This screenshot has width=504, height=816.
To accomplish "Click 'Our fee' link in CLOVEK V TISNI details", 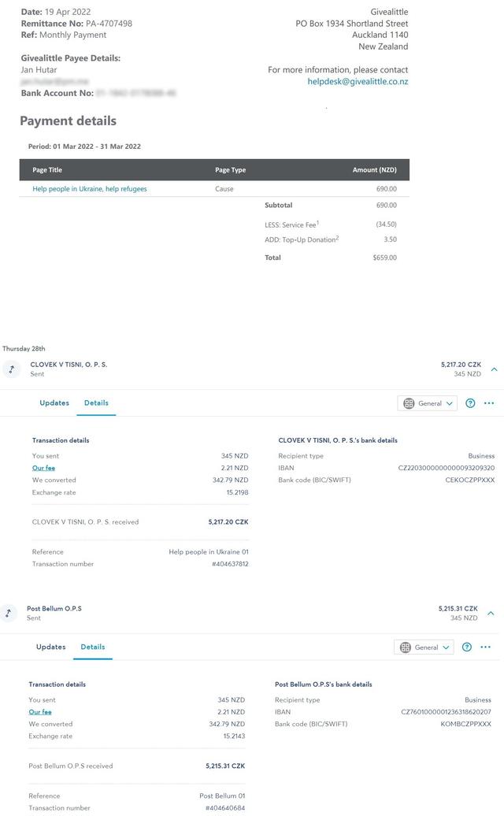I will point(43,468).
